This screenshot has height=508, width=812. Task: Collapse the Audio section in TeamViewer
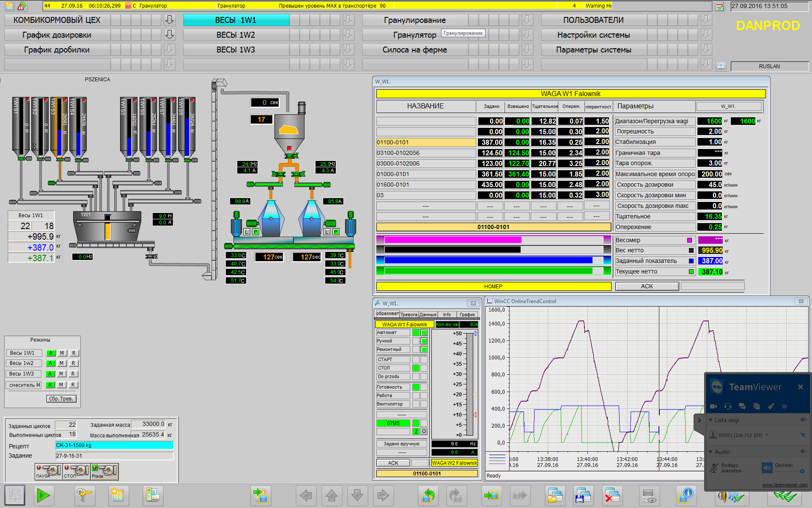click(x=710, y=452)
